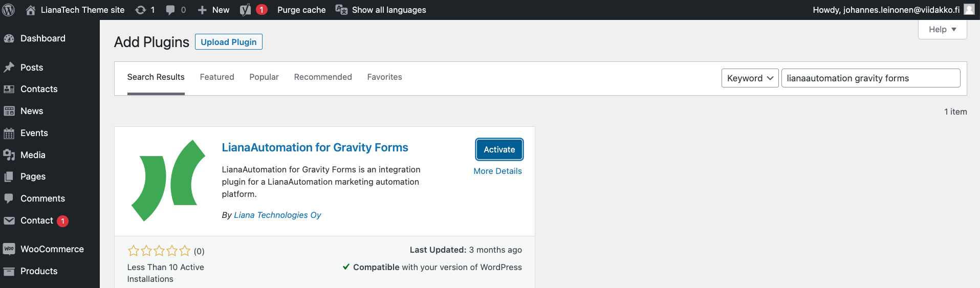The image size is (980, 288).
Task: Click the Pages sidebar icon
Action: (9, 176)
